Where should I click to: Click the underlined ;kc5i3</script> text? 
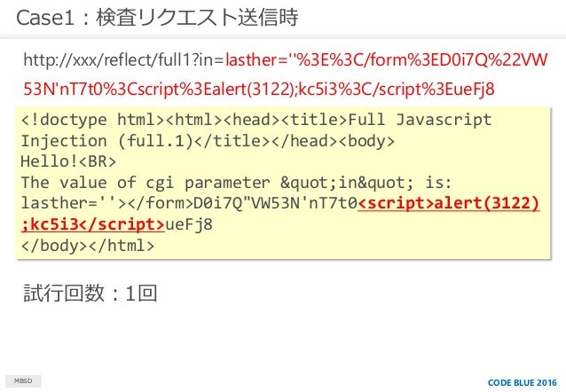(x=93, y=224)
